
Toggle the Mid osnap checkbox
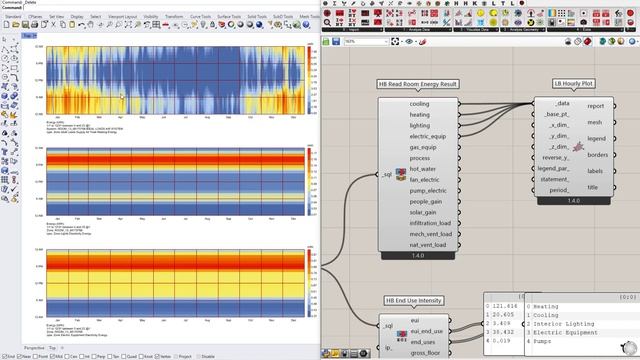pyautogui.click(x=52, y=357)
